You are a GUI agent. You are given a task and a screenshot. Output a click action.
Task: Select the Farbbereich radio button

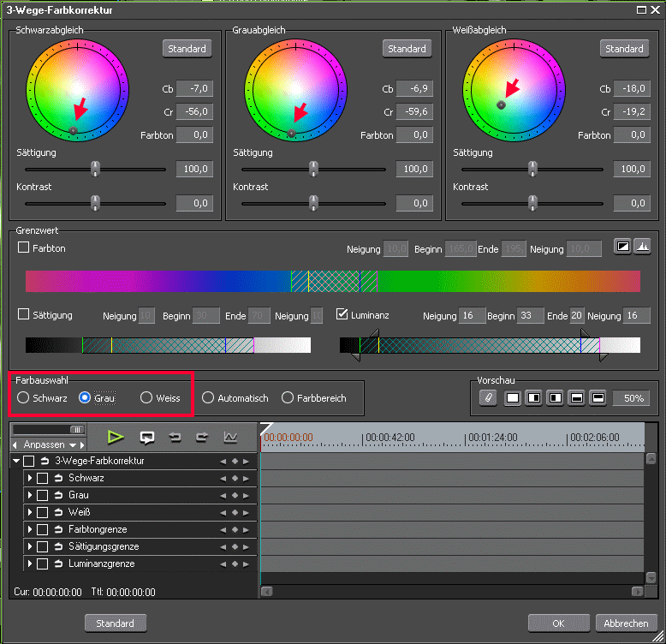[287, 397]
